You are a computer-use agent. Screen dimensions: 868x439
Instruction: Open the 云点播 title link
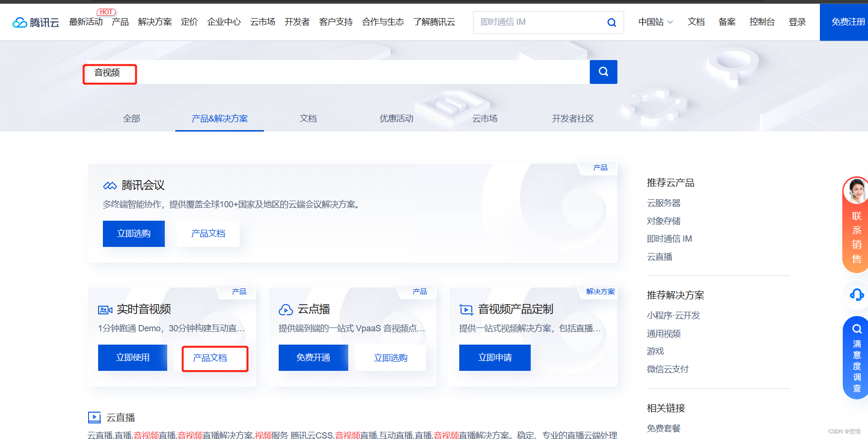pos(314,309)
